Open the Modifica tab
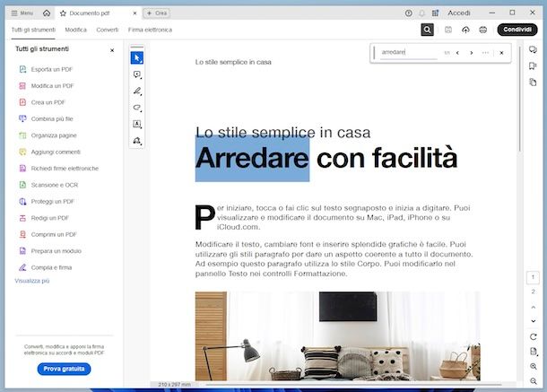 75,30
